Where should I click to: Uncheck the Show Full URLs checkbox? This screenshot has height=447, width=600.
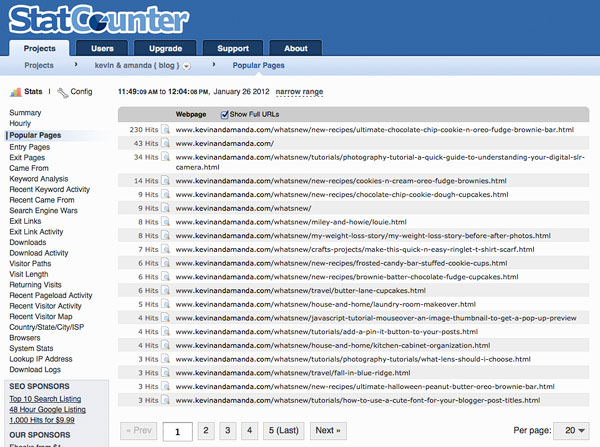point(225,114)
